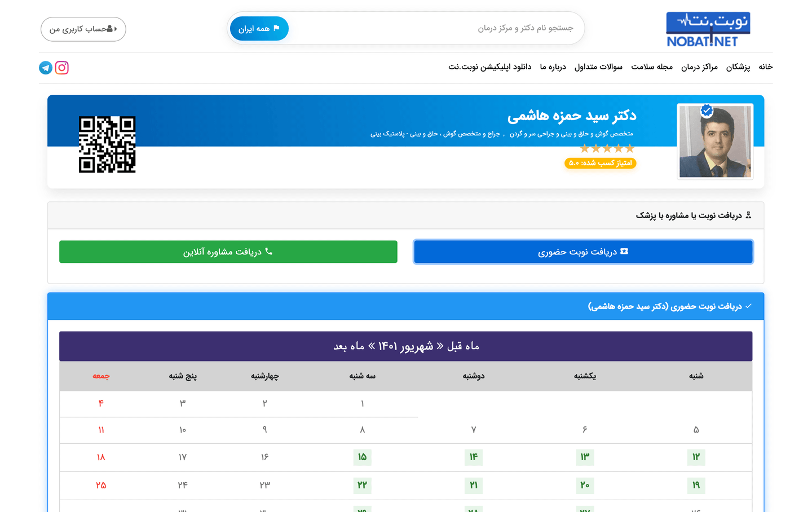Open the 'همه ایران' location selector
The width and height of the screenshot is (812, 512).
click(259, 29)
